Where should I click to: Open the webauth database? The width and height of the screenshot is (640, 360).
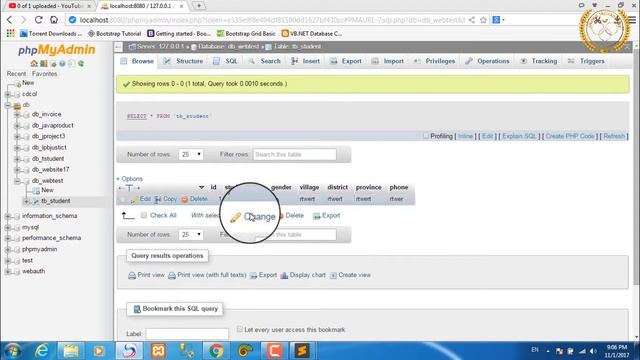point(33,271)
